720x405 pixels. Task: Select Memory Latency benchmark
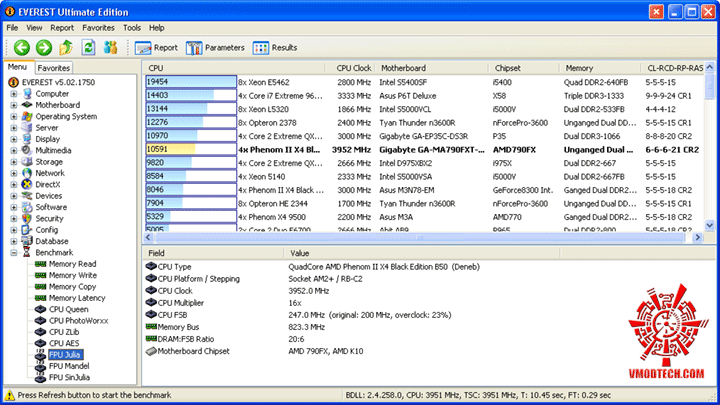[x=77, y=298]
